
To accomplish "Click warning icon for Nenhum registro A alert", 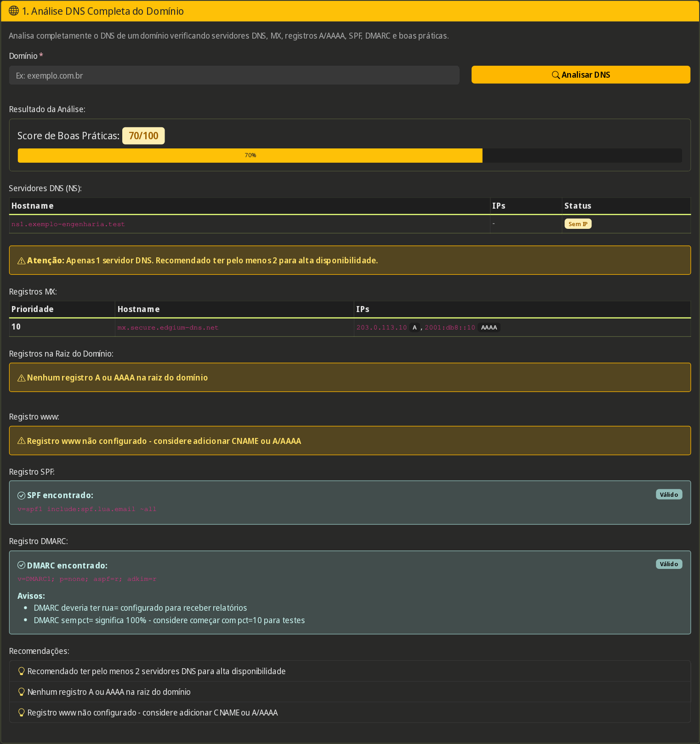I will pos(21,378).
